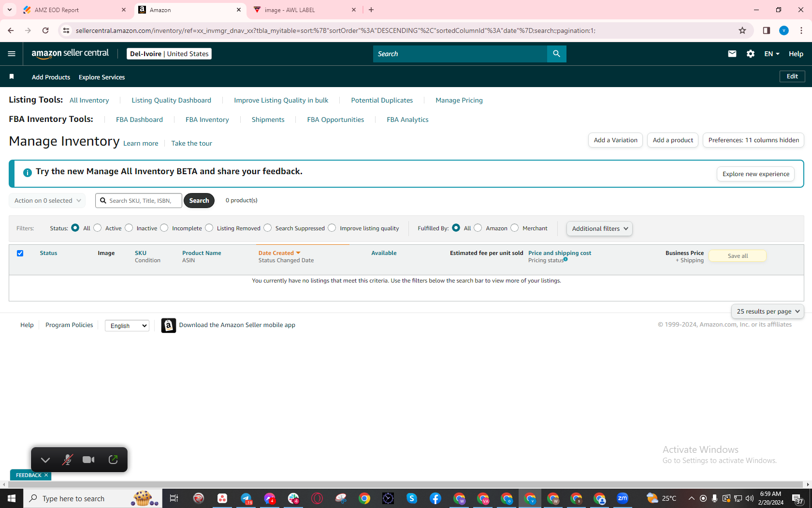This screenshot has height=508, width=812.
Task: Open the Take the tour link
Action: coord(191,143)
